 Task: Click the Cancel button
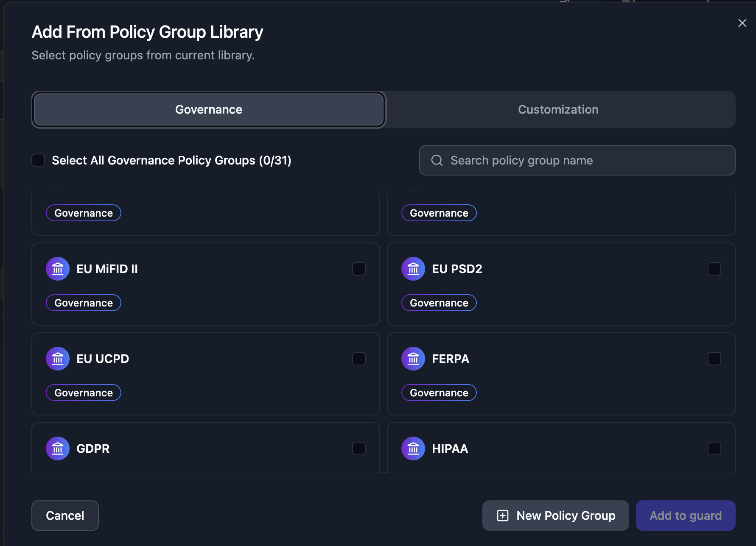tap(65, 515)
